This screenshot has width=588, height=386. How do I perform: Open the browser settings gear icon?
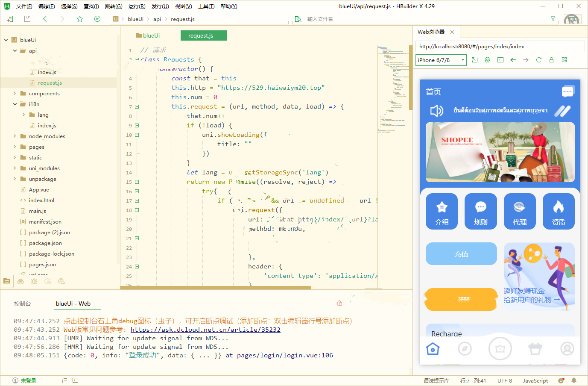[x=487, y=60]
